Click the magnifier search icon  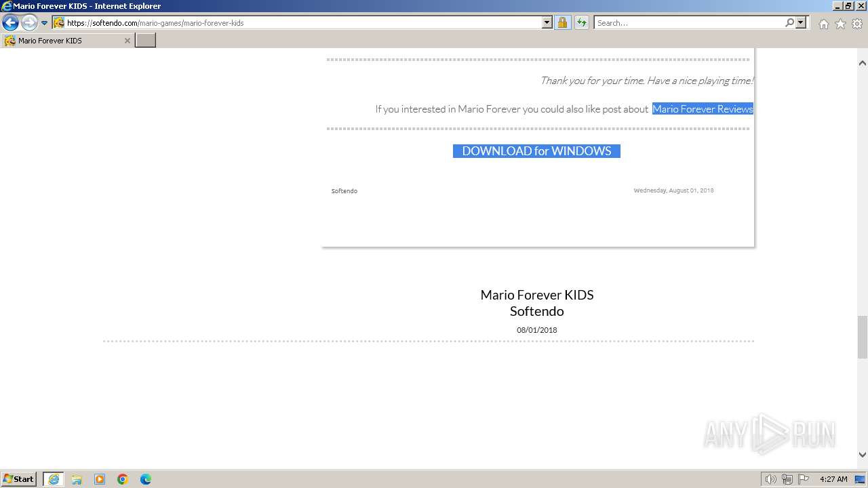click(789, 22)
